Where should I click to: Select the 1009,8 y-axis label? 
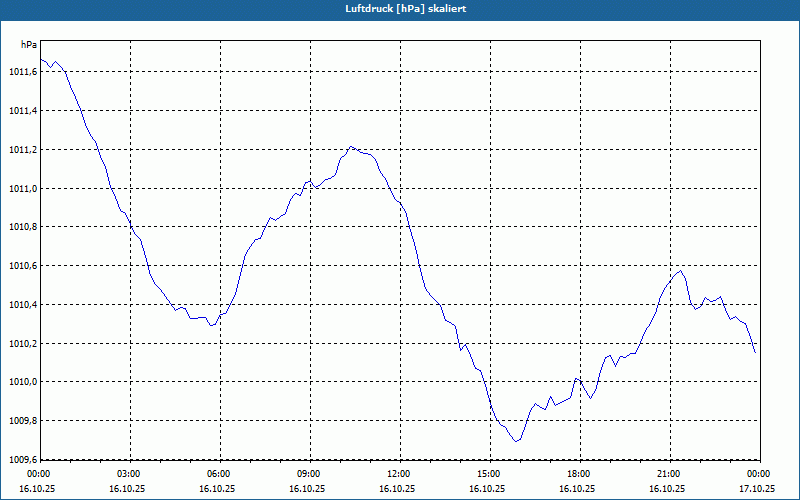point(23,421)
